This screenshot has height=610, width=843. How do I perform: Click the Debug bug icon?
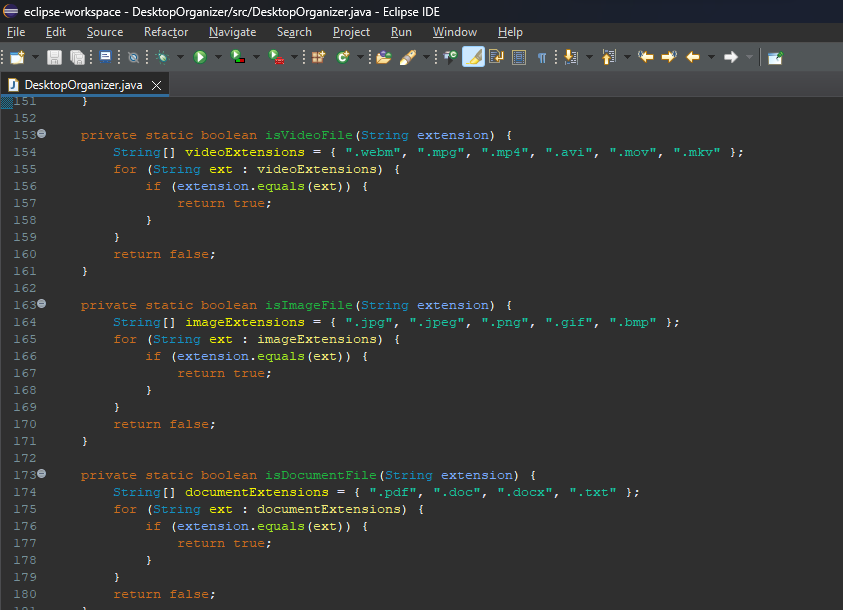click(x=162, y=57)
